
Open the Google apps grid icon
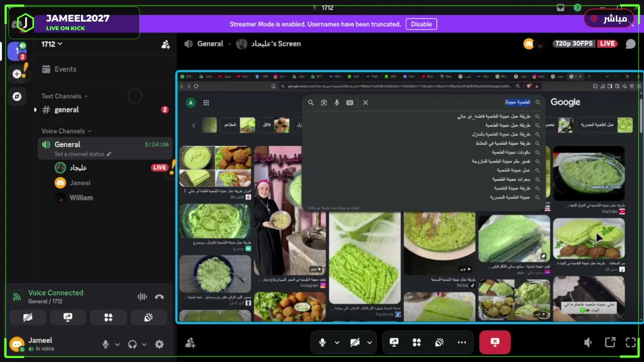tap(206, 103)
